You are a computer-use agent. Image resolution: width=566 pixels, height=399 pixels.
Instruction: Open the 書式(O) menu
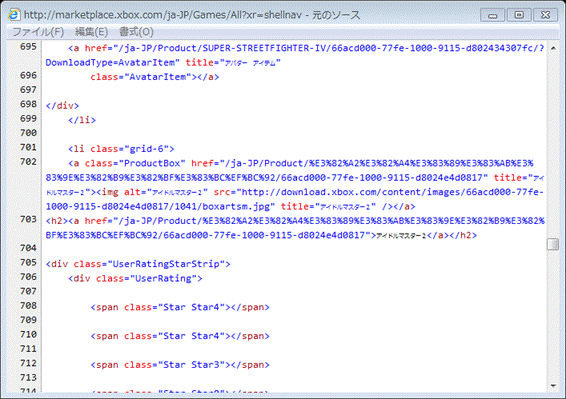(136, 32)
